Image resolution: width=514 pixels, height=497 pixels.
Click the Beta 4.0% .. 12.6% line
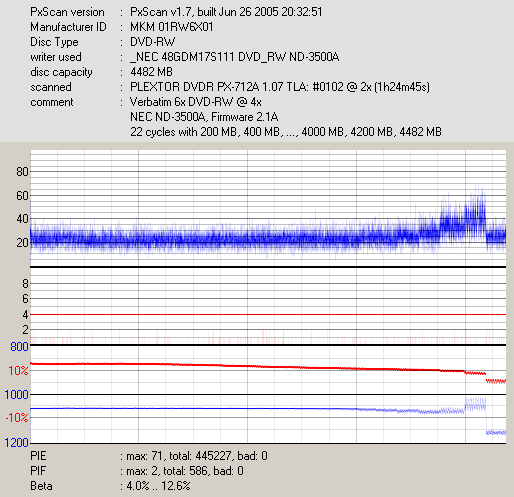[x=110, y=486]
